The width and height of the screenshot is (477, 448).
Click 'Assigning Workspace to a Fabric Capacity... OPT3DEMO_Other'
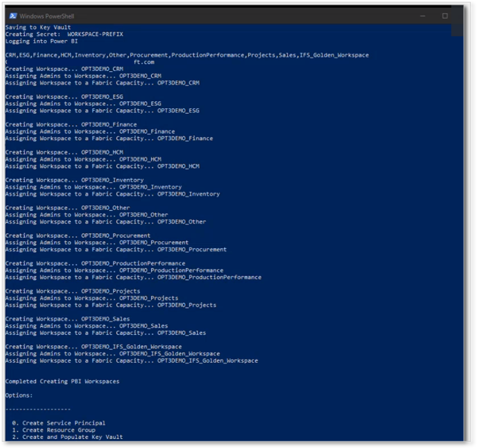pyautogui.click(x=106, y=222)
